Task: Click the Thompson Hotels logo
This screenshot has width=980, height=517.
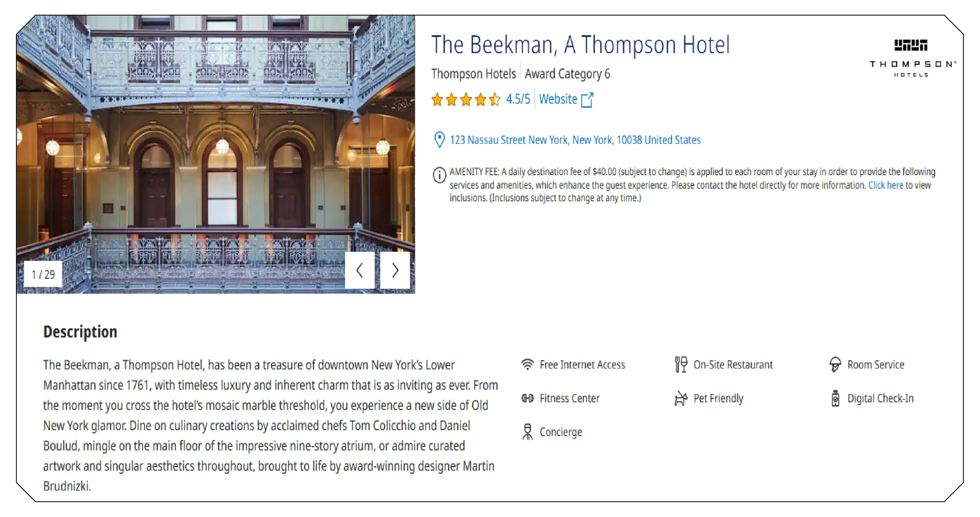Action: [912, 58]
